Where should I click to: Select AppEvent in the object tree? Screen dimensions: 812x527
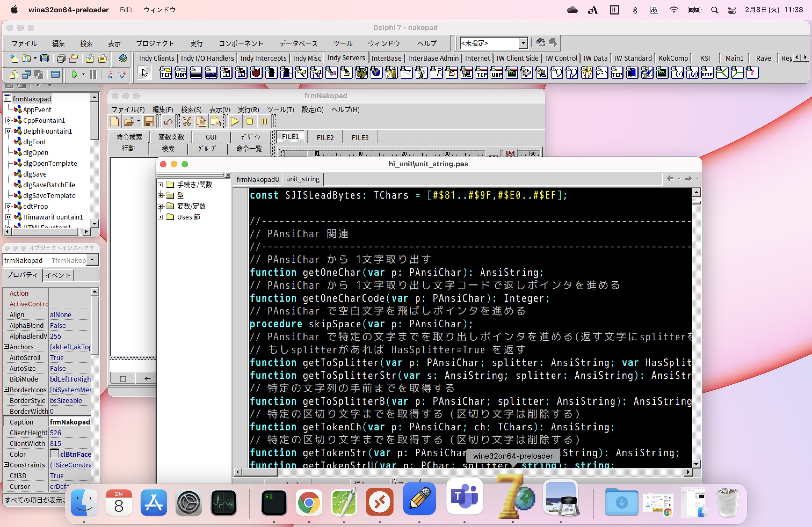[37, 110]
